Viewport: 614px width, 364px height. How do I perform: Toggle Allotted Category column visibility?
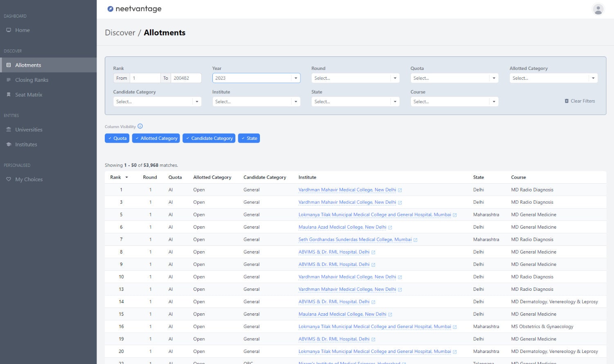156,138
